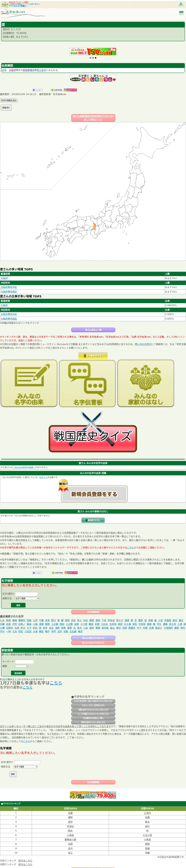Click the いろいろな名字・珍しい名字ランキング button

pos(93,701)
